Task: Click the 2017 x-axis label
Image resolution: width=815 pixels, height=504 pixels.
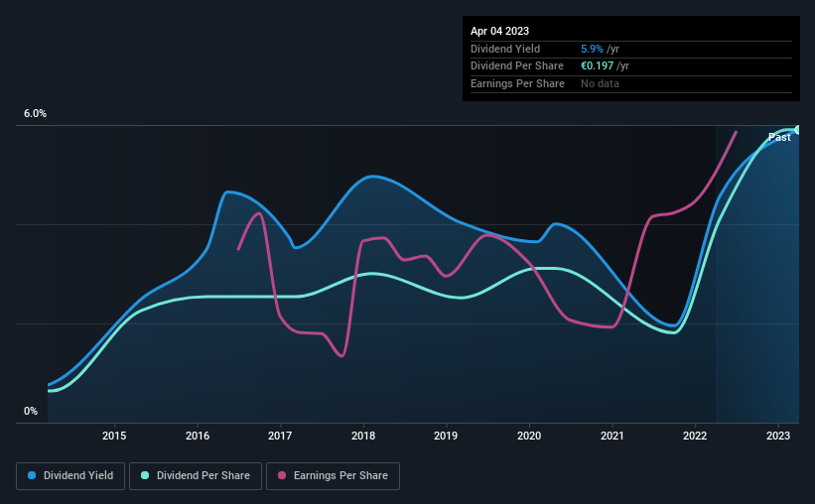Action: pyautogui.click(x=280, y=436)
